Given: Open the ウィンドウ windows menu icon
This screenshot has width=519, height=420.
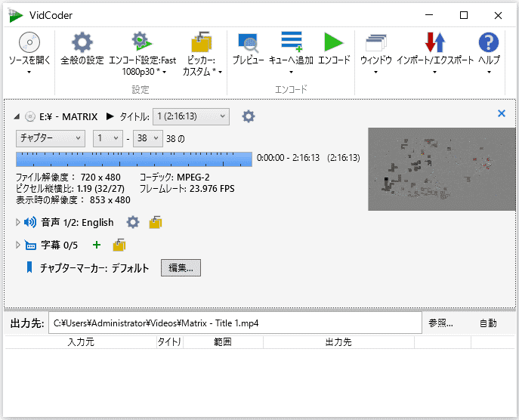Looking at the screenshot, I should pos(375,42).
